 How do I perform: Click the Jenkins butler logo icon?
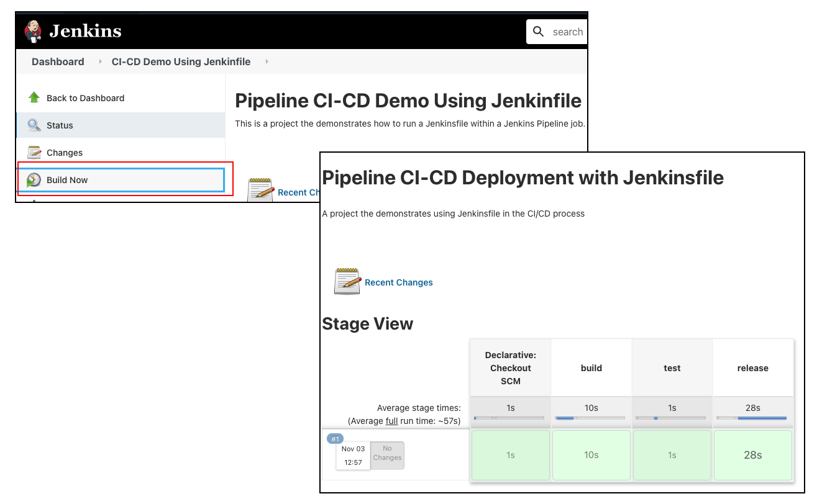click(x=34, y=31)
